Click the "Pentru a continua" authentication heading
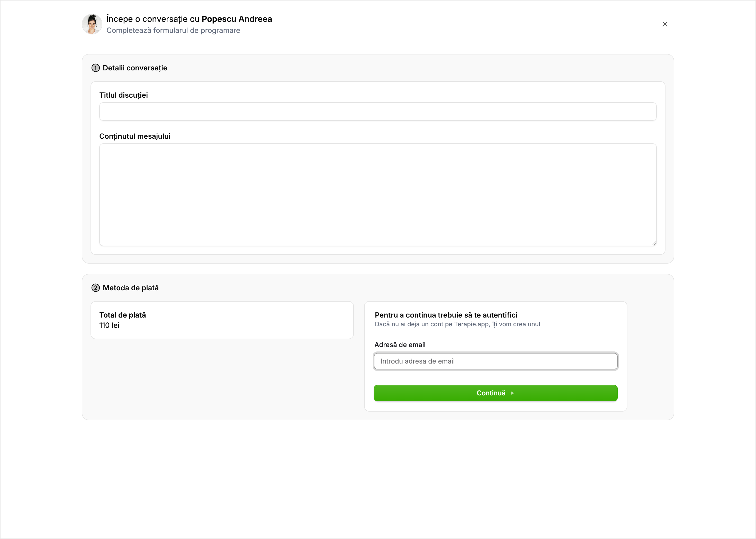This screenshot has height=539, width=756. [446, 315]
